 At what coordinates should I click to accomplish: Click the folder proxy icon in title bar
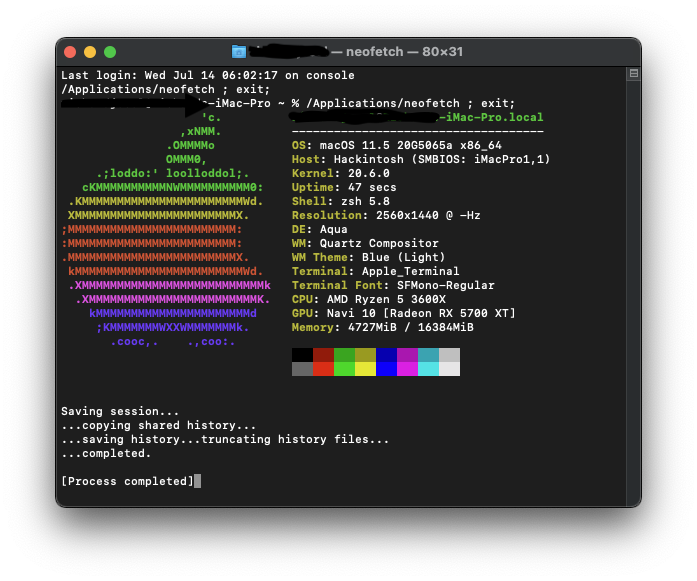pos(239,51)
